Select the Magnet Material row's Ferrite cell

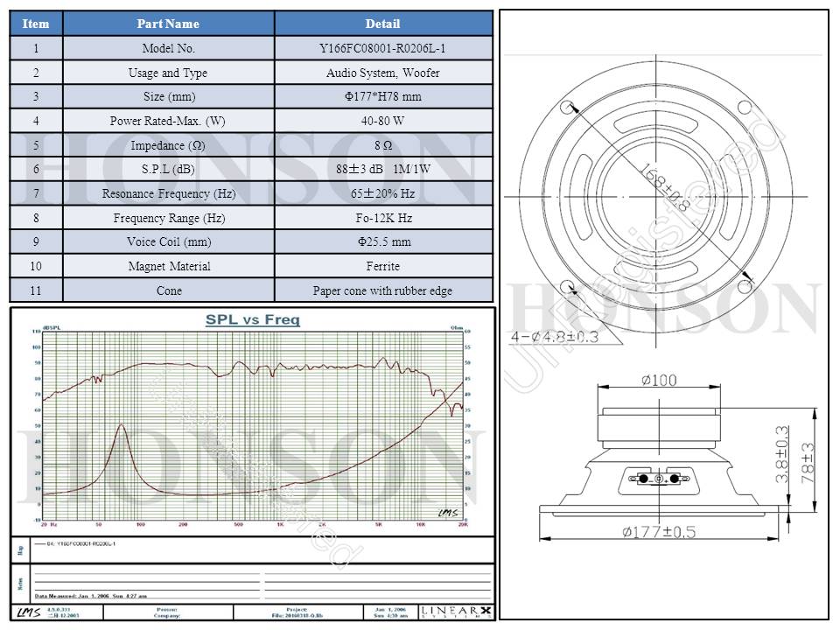click(383, 266)
